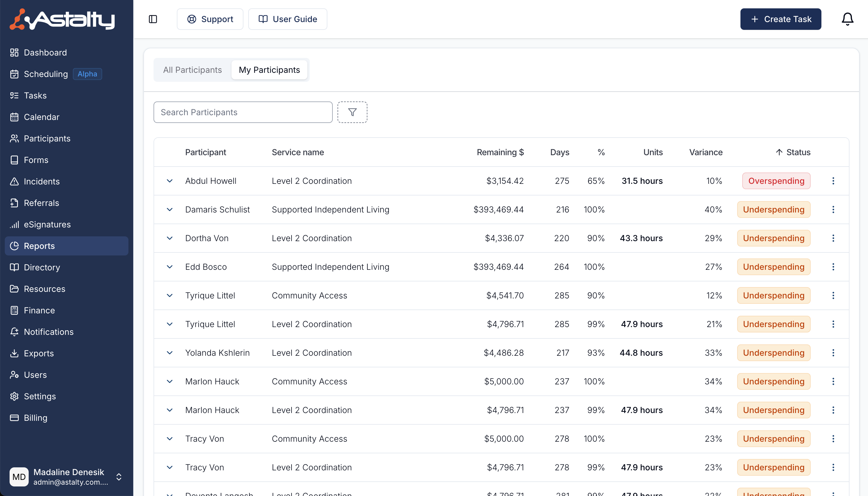Click the $3,154.42 remaining amount
The image size is (868, 496).
pos(505,181)
